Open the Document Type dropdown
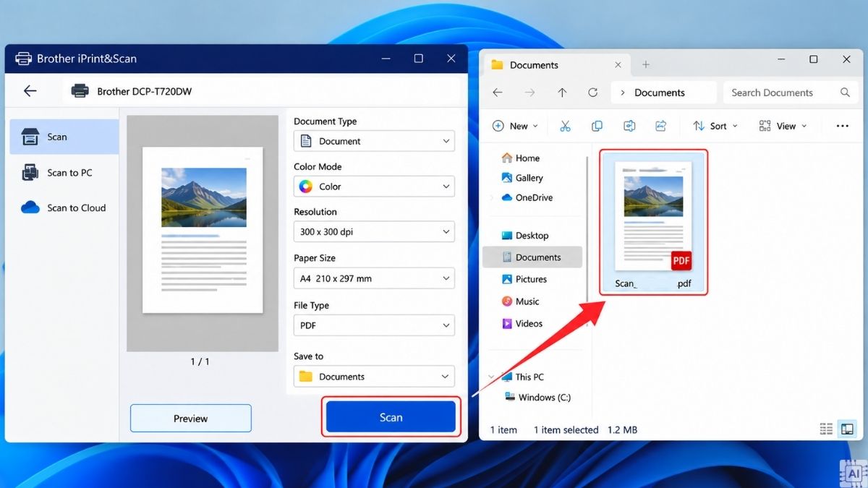 374,141
